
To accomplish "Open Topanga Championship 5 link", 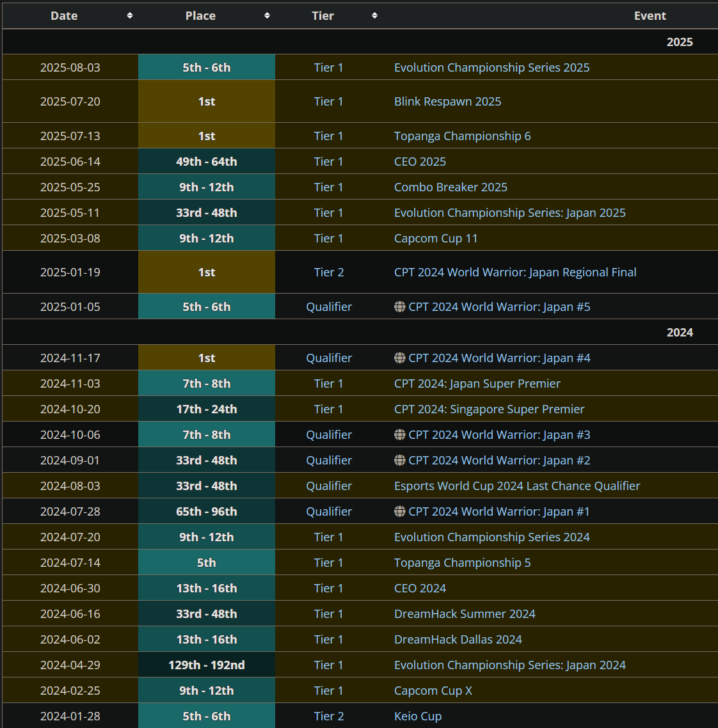I will 463,563.
